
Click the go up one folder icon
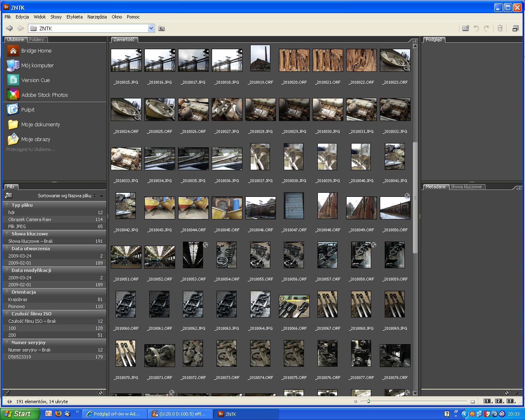coord(162,28)
